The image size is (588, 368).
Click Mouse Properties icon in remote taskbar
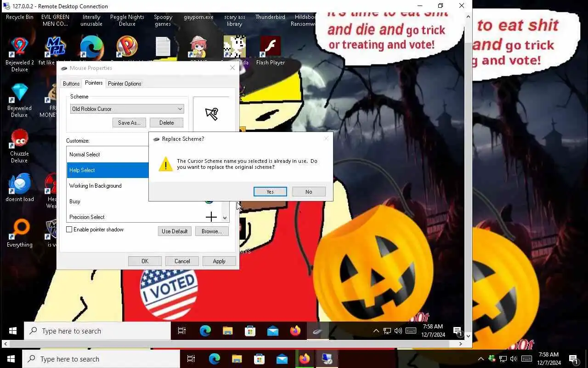pos(317,331)
